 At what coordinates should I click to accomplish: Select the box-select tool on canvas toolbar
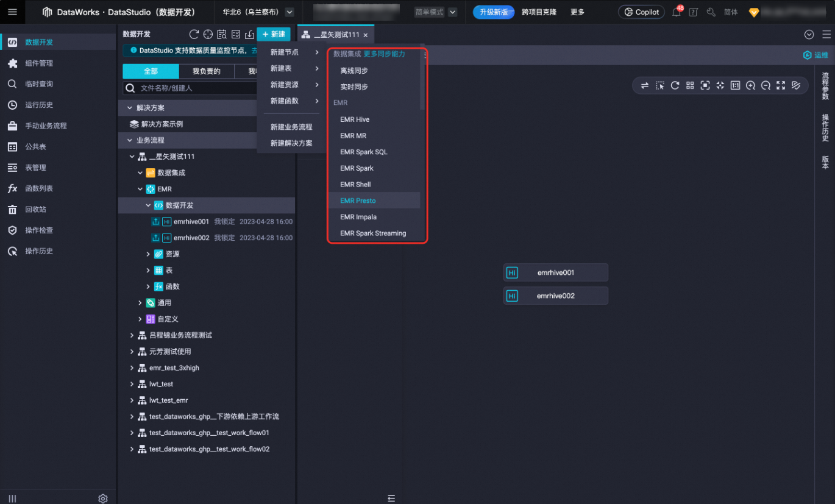660,85
